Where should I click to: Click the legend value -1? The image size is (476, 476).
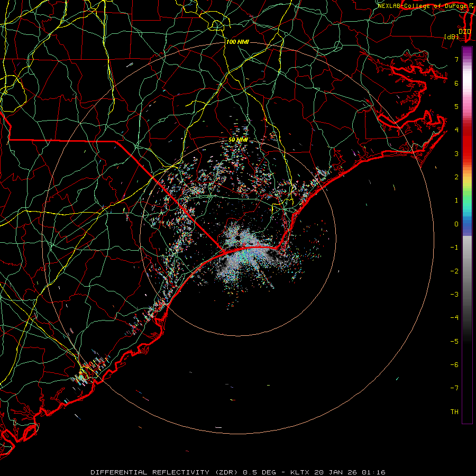[454, 248]
